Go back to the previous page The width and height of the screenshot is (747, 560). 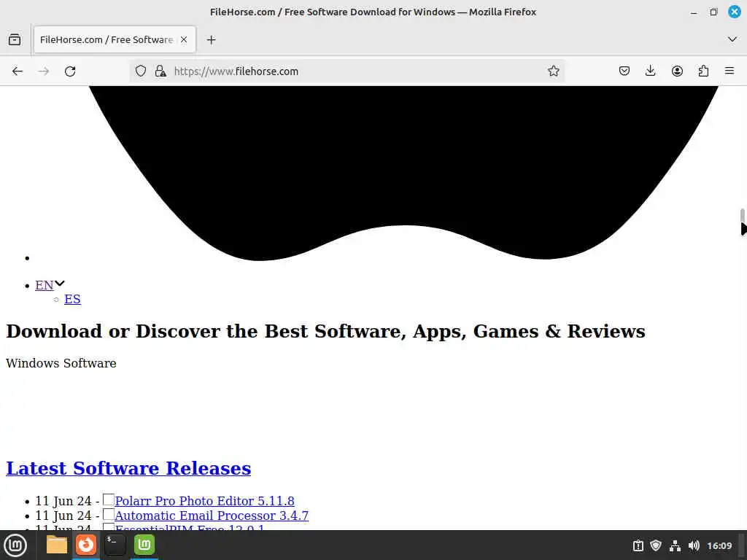click(18, 71)
